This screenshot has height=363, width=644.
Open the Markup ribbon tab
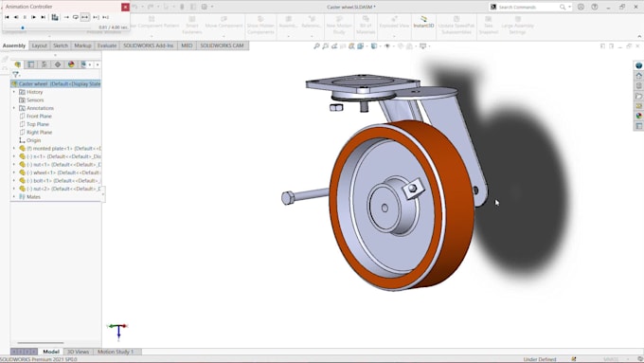[82, 45]
